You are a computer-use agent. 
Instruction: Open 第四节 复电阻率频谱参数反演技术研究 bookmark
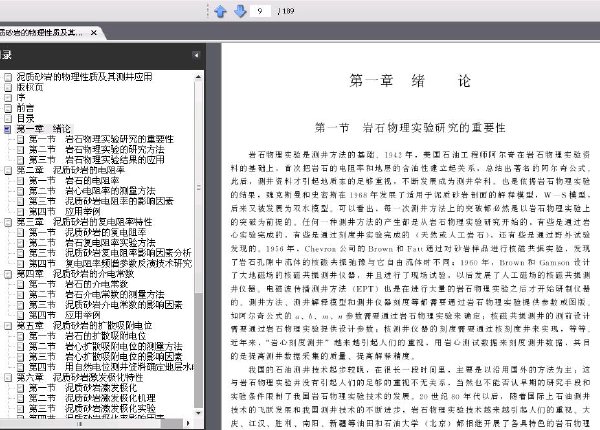pyautogui.click(x=111, y=263)
